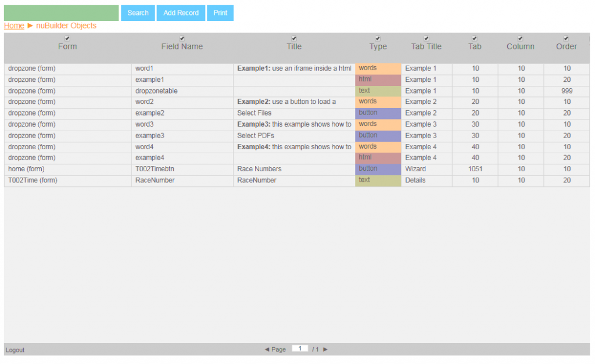Click 'Race Numbers' title cell
Image resolution: width=595 pixels, height=364 pixels.
294,169
